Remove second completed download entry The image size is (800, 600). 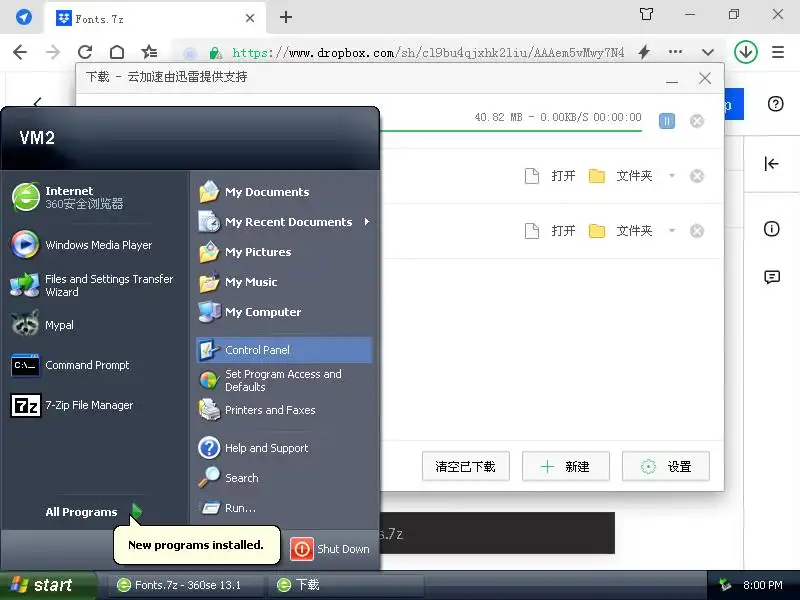coord(697,231)
